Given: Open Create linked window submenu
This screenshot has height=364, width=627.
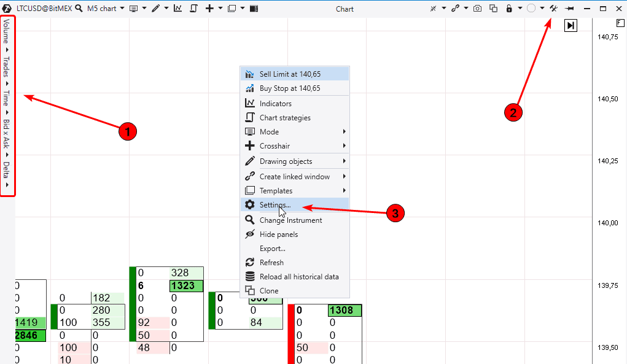Looking at the screenshot, I should 295,176.
